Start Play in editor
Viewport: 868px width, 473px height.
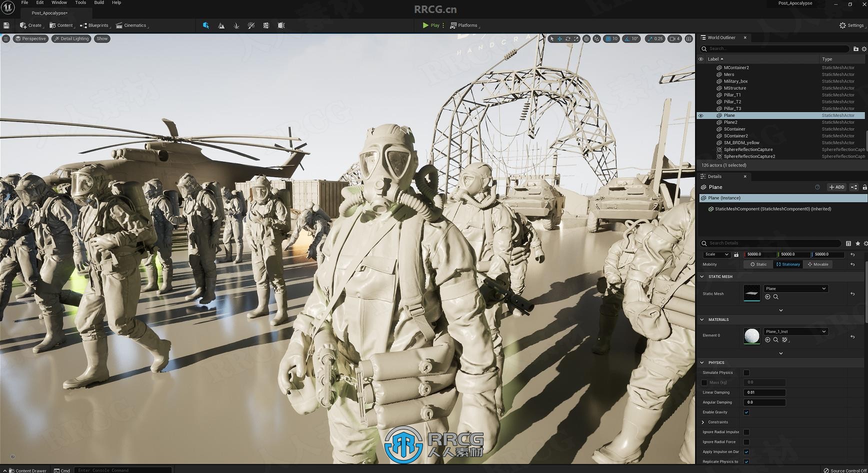[x=431, y=25]
